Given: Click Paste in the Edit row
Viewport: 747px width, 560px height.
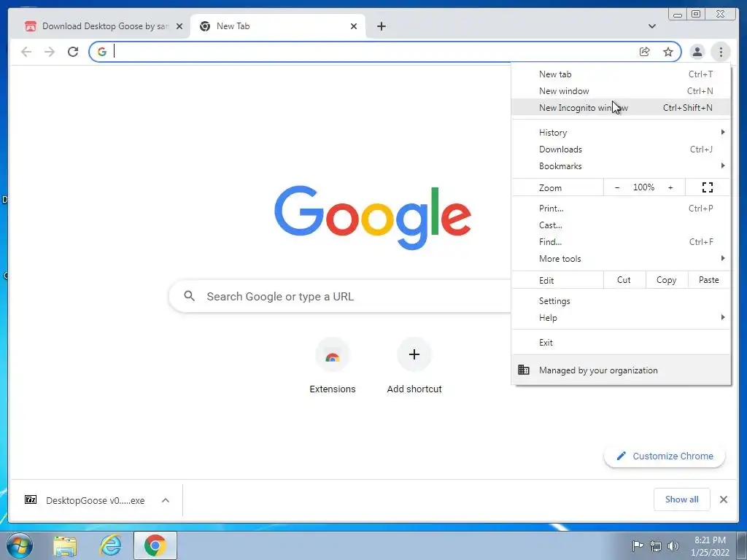Looking at the screenshot, I should pos(709,280).
